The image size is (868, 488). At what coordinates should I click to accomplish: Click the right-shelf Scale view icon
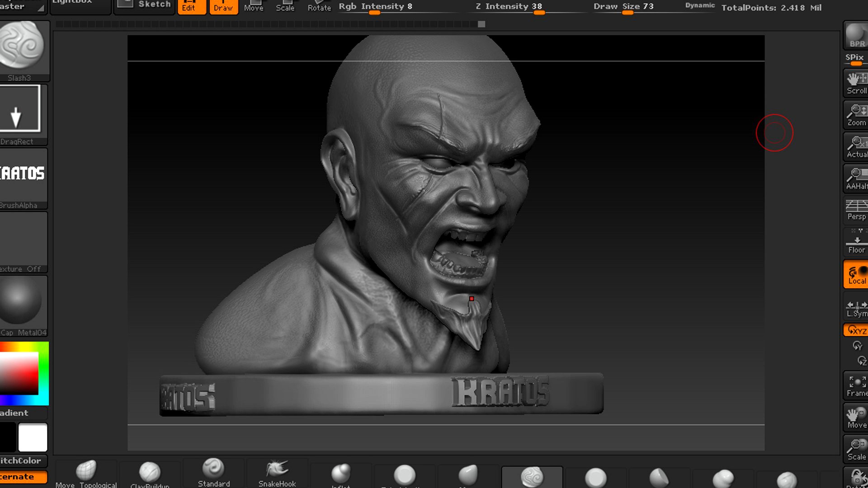[x=857, y=449]
